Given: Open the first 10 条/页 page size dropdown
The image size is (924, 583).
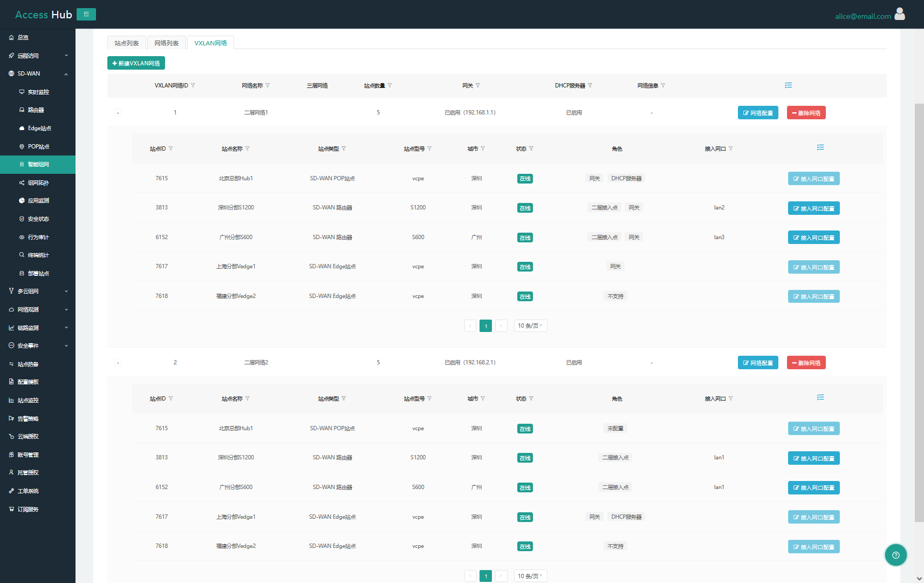Looking at the screenshot, I should [x=530, y=326].
